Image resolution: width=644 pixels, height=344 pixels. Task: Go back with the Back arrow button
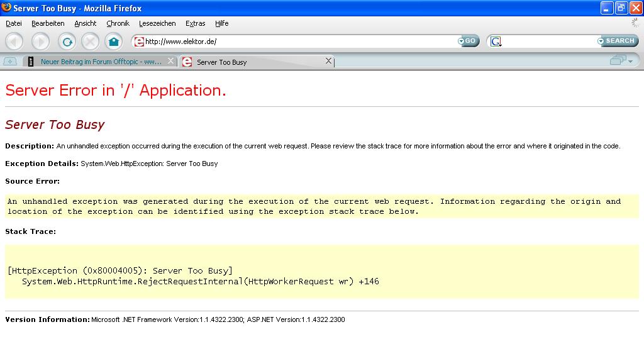click(14, 42)
